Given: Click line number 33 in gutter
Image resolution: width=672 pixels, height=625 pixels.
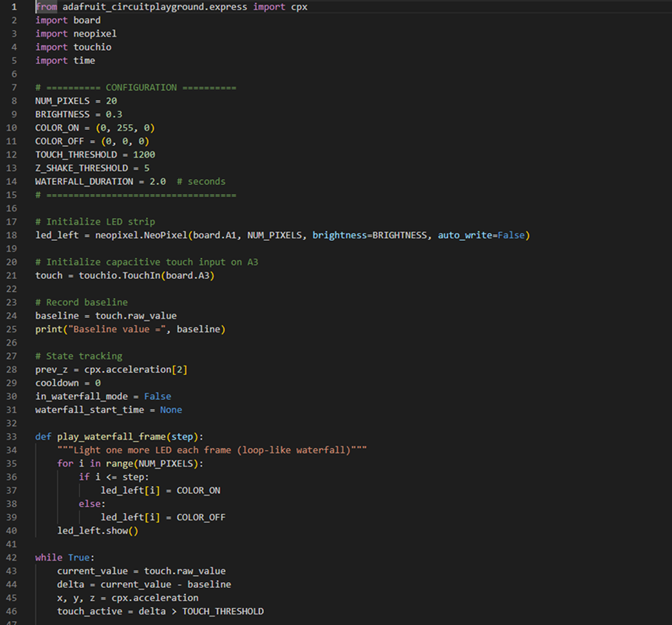Looking at the screenshot, I should click(11, 437).
